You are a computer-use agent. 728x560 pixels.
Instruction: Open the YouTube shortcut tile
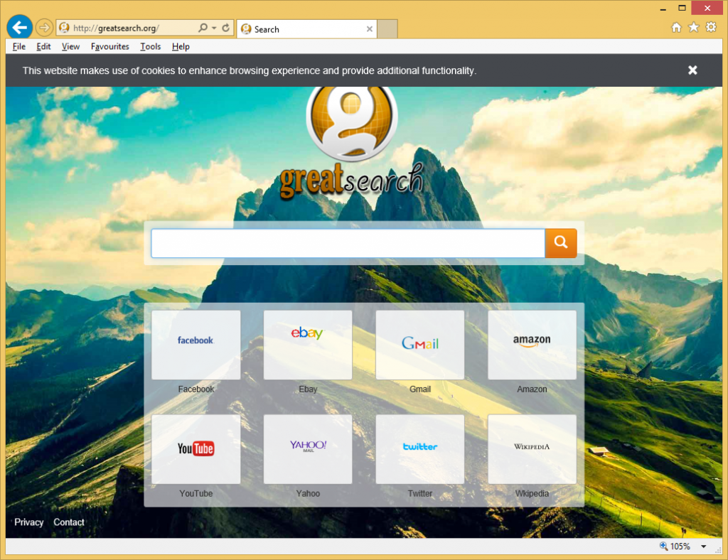pos(196,449)
